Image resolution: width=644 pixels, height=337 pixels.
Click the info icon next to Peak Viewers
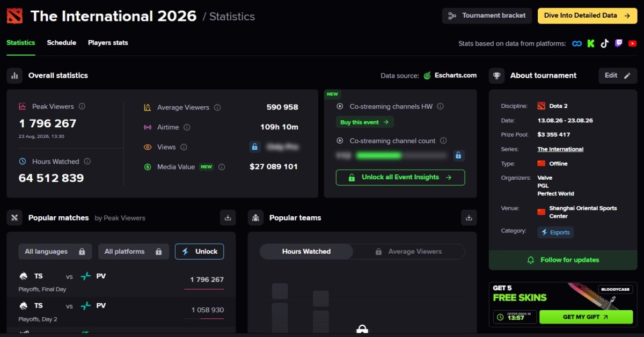pyautogui.click(x=82, y=106)
